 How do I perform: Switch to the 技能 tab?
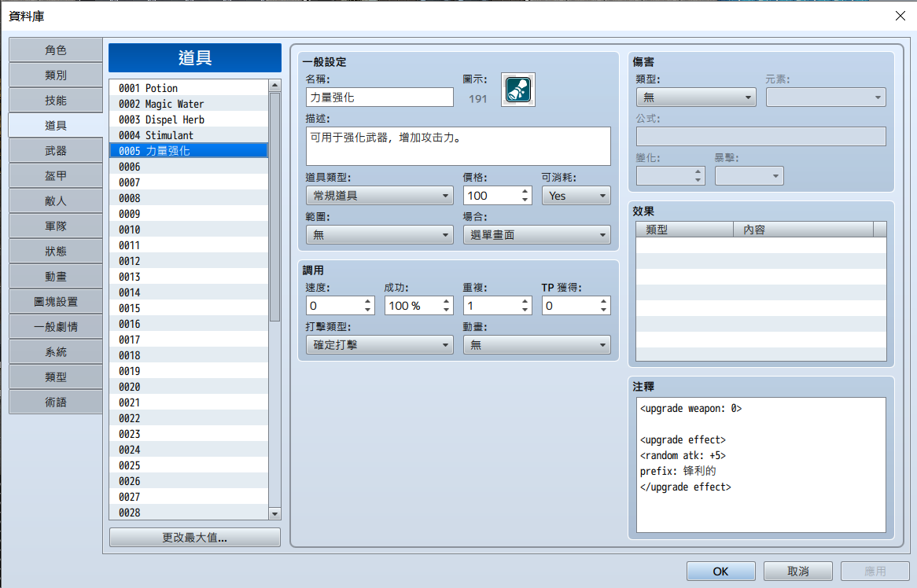point(56,101)
